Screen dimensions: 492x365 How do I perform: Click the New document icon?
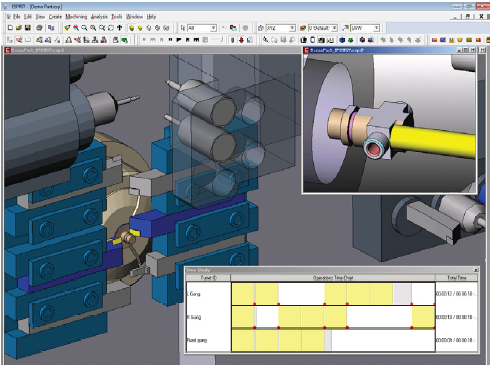(x=10, y=28)
